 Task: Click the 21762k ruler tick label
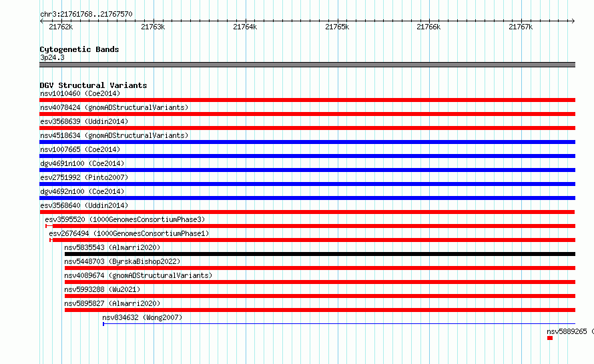coord(61,27)
